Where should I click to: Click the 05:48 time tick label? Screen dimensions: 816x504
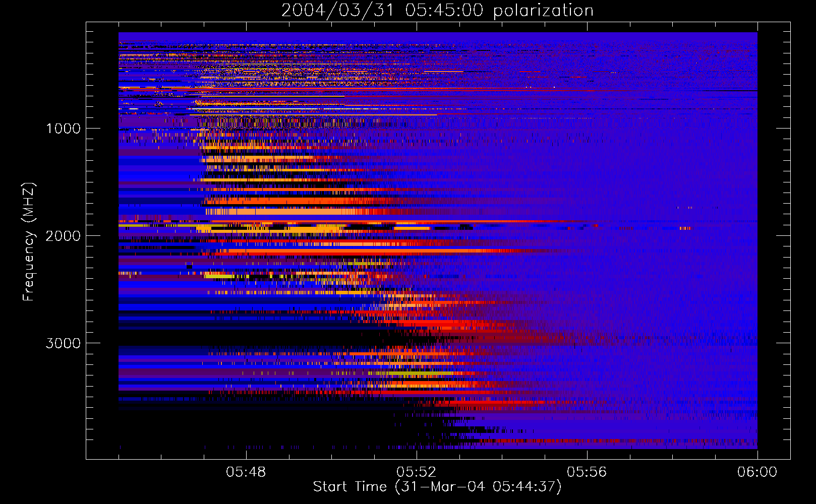[246, 472]
